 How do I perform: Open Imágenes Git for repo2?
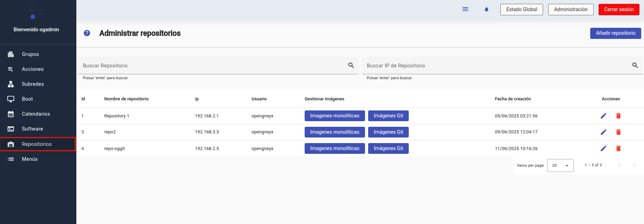tap(388, 132)
